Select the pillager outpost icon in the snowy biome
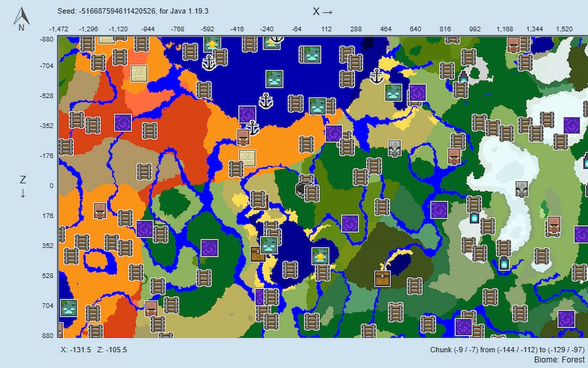Viewport: 588px width, 368px height. click(521, 189)
